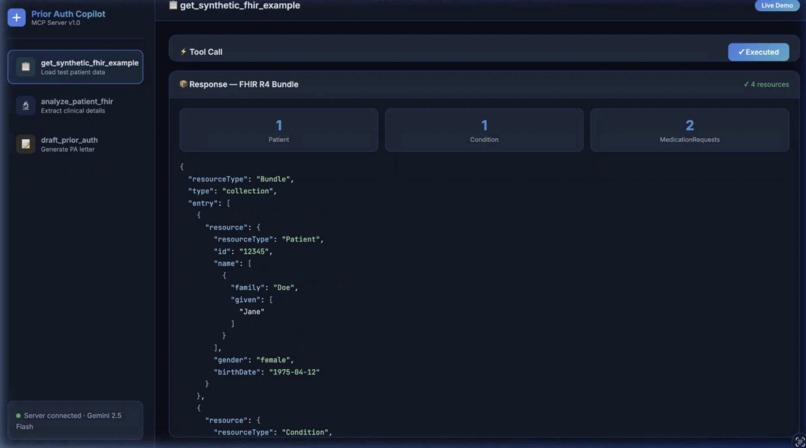Click the "name": [ line
The width and height of the screenshot is (806, 448).
(233, 264)
